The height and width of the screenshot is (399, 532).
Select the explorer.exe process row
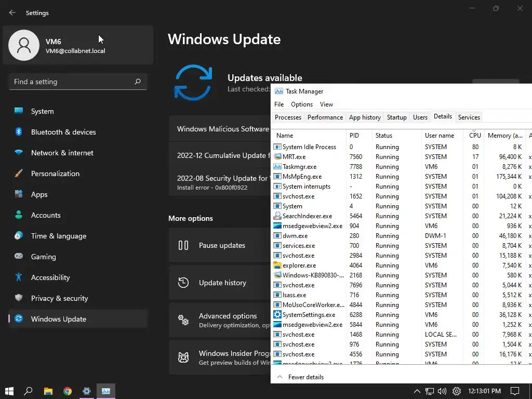click(x=402, y=265)
